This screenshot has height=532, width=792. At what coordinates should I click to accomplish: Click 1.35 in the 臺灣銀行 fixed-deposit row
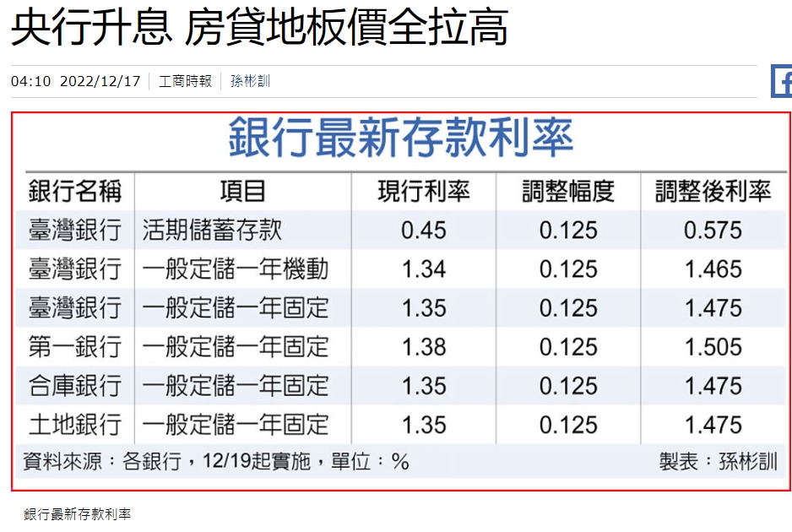click(424, 308)
